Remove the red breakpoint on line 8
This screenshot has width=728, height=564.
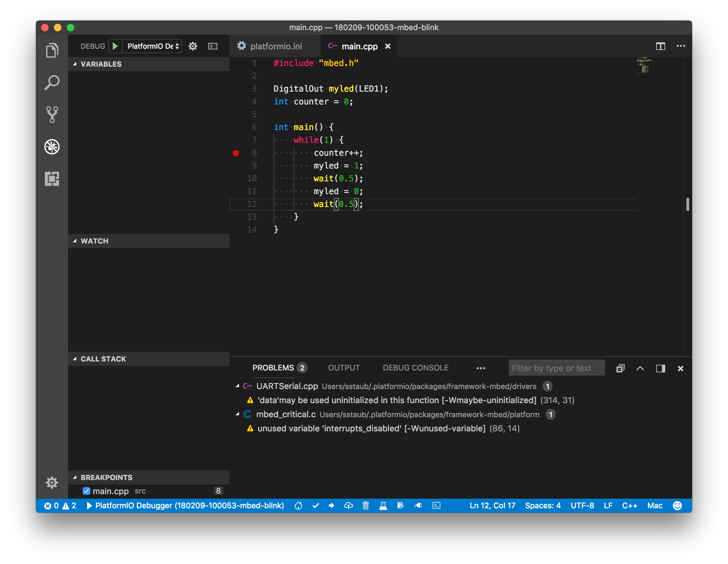pos(236,153)
